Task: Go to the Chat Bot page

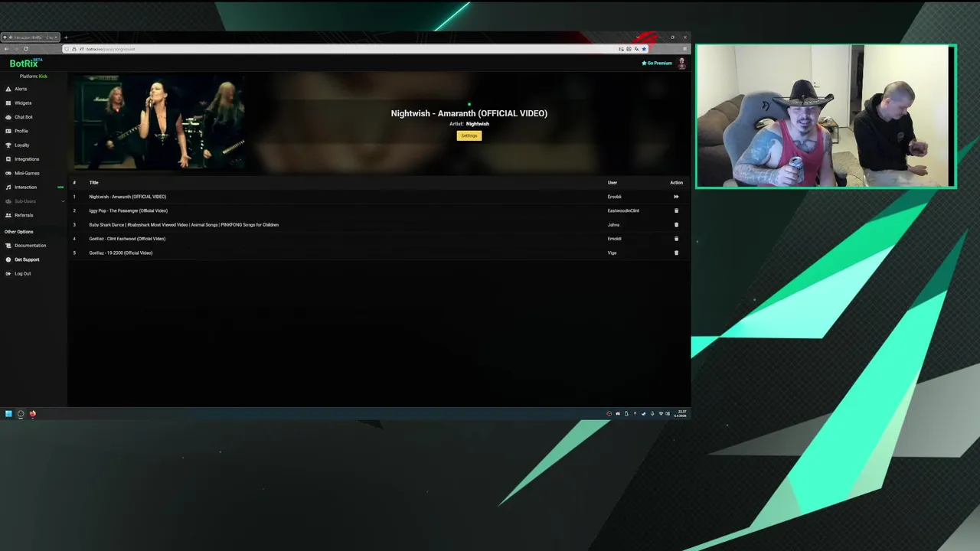Action: 23,117
